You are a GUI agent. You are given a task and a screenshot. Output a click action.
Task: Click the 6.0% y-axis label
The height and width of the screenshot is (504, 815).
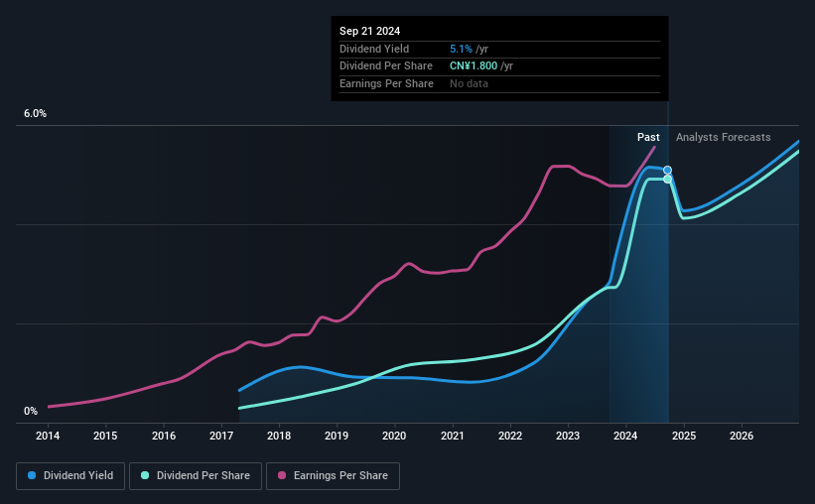point(36,114)
